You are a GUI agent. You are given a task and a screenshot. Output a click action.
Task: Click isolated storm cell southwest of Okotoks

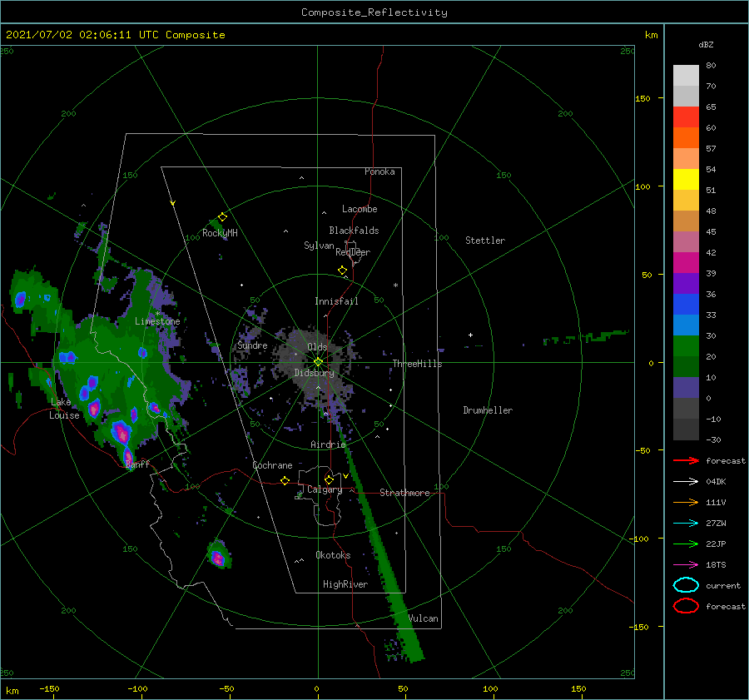coord(219,556)
